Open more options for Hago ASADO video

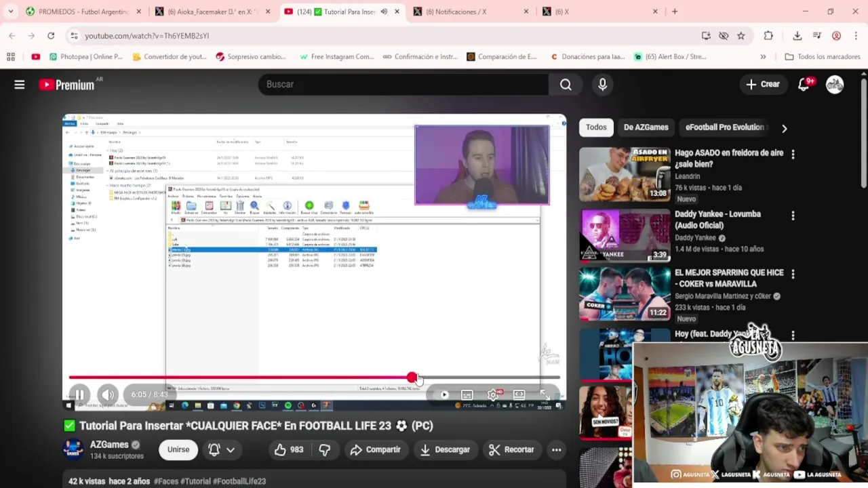click(x=793, y=155)
